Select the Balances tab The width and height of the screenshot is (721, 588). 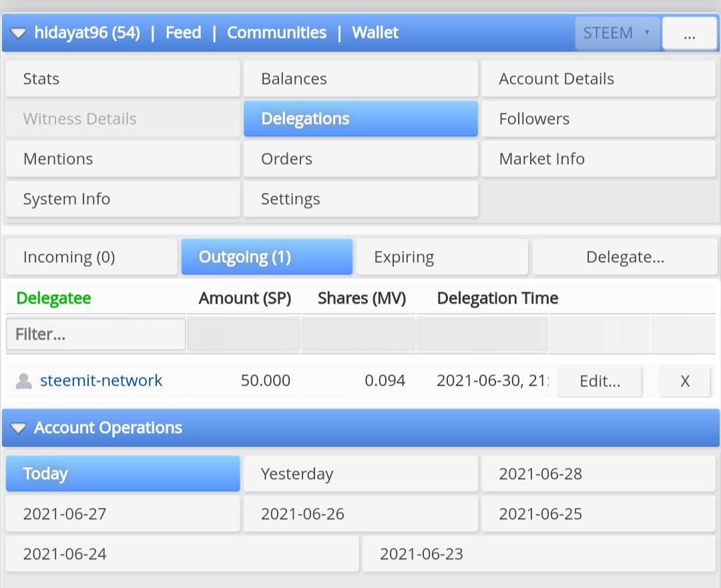(x=360, y=79)
